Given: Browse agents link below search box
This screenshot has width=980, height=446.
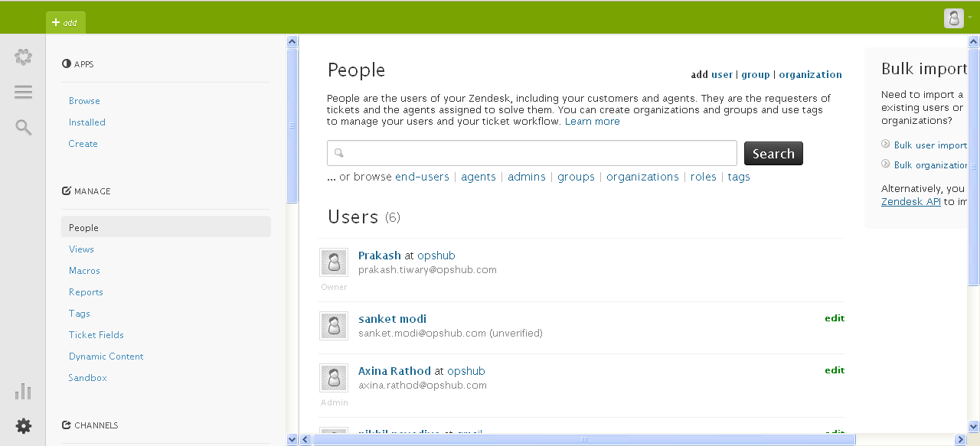Looking at the screenshot, I should (x=478, y=177).
